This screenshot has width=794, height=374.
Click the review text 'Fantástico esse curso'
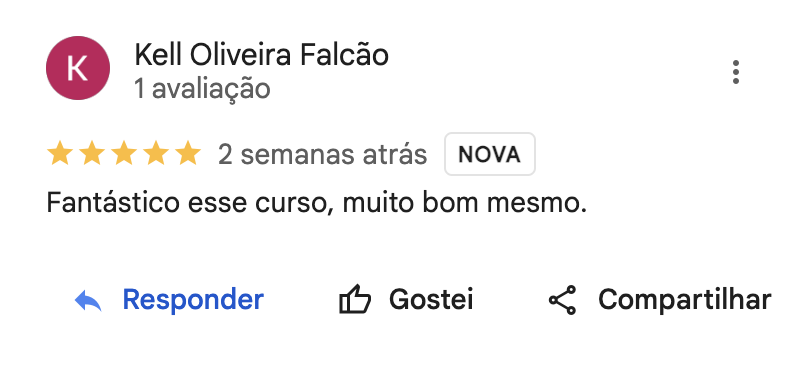point(176,203)
